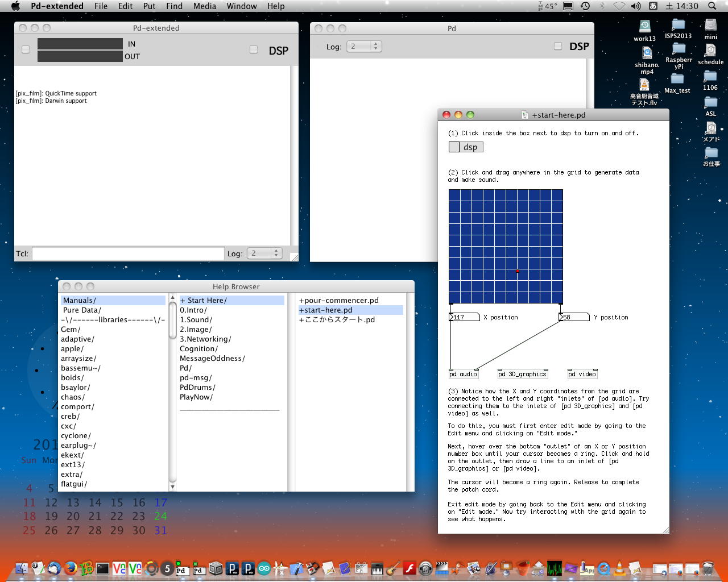
Task: Open the Media menu
Action: click(204, 6)
